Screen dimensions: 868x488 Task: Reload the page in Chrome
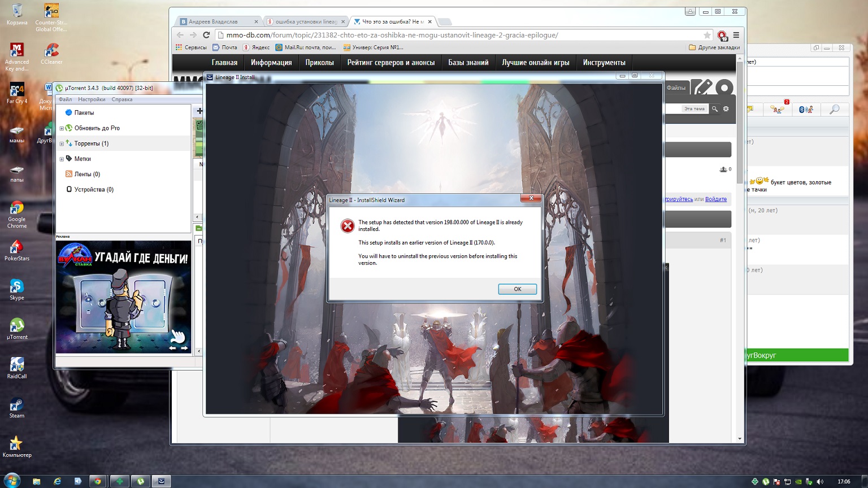[x=206, y=35]
